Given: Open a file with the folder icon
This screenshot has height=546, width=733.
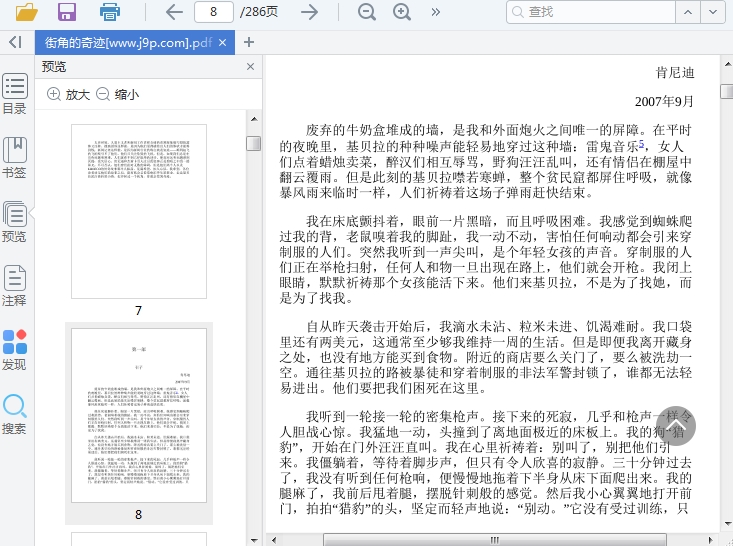Looking at the screenshot, I should (x=27, y=11).
